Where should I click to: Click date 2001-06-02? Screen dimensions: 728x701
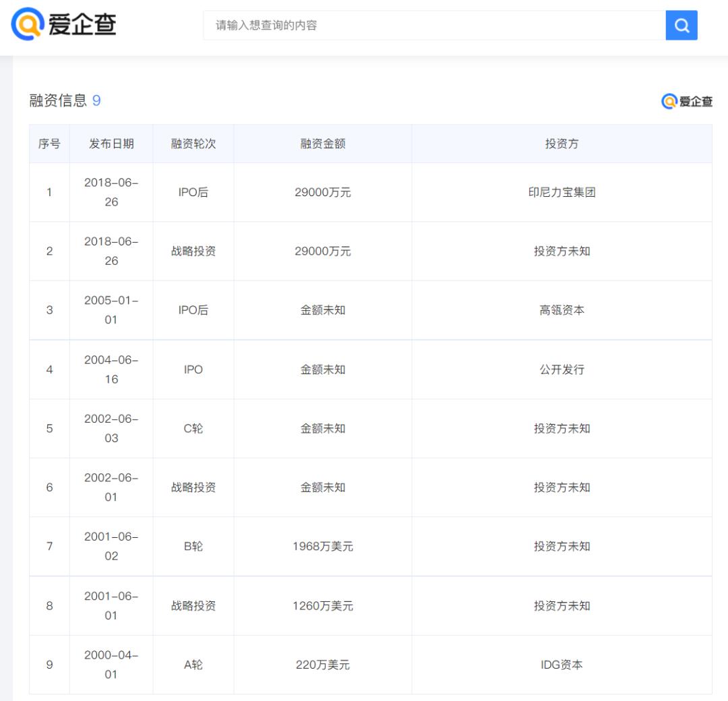pyautogui.click(x=111, y=547)
